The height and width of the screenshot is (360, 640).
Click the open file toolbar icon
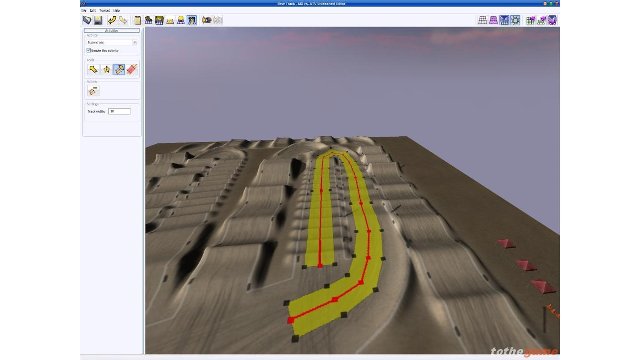click(x=87, y=20)
